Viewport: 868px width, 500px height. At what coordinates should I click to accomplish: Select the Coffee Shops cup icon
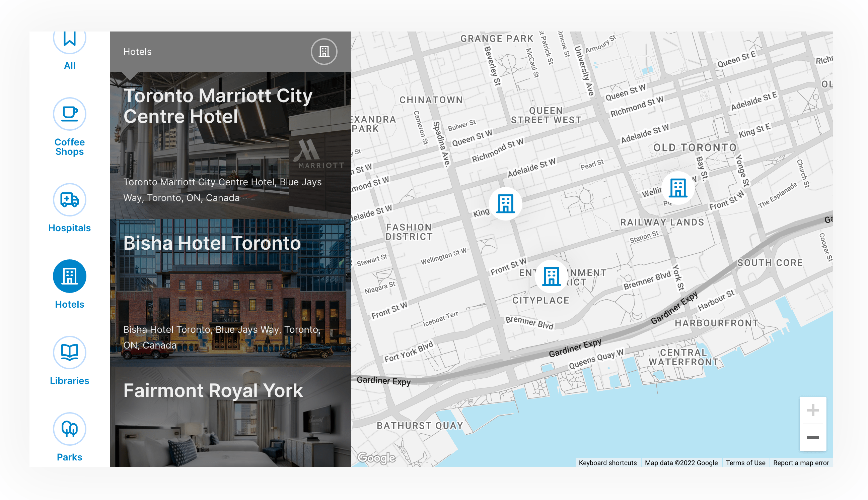(x=69, y=114)
